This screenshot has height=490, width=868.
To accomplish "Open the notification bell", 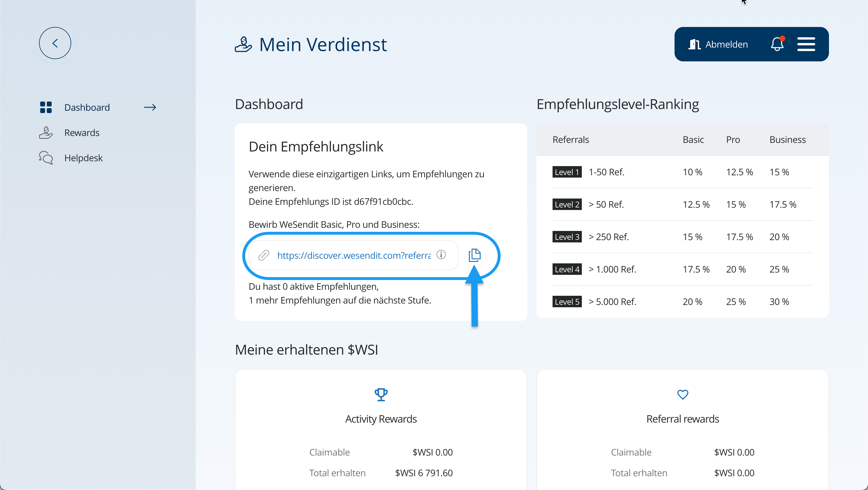I will 777,44.
